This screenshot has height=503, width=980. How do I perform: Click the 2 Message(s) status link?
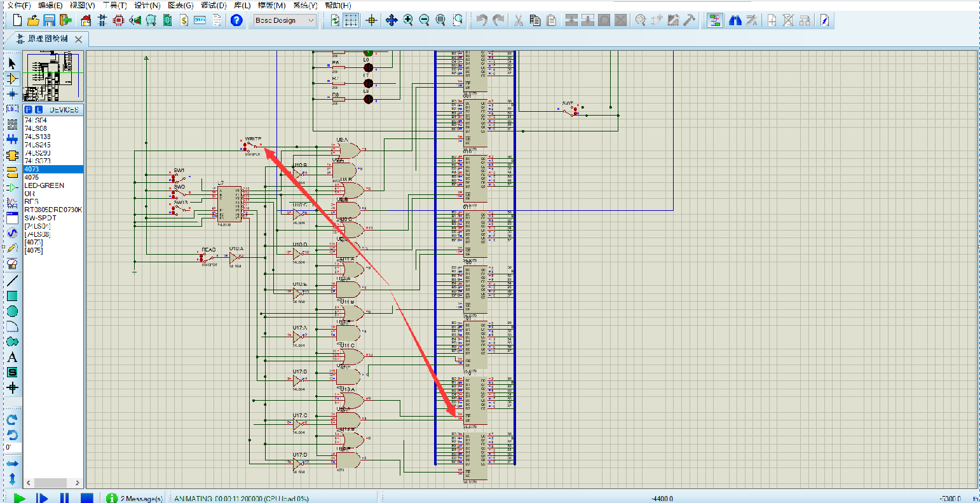pyautogui.click(x=141, y=499)
